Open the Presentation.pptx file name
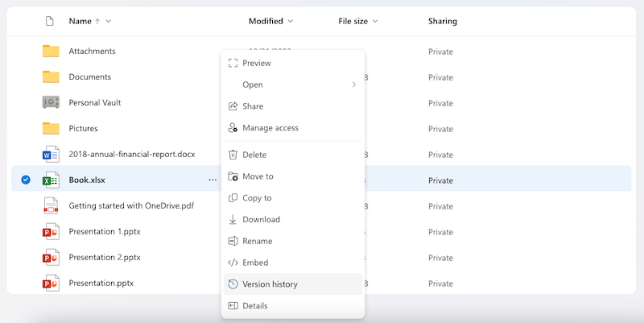The image size is (644, 323). (x=101, y=283)
